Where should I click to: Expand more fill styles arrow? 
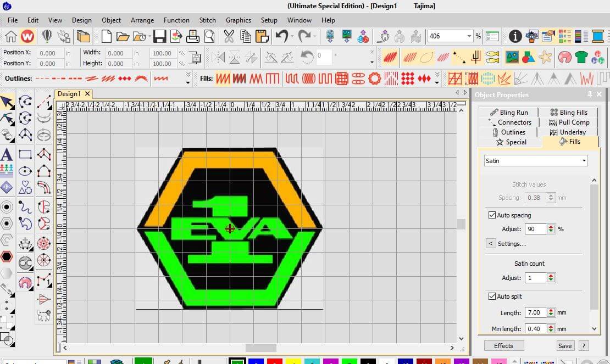(x=437, y=78)
